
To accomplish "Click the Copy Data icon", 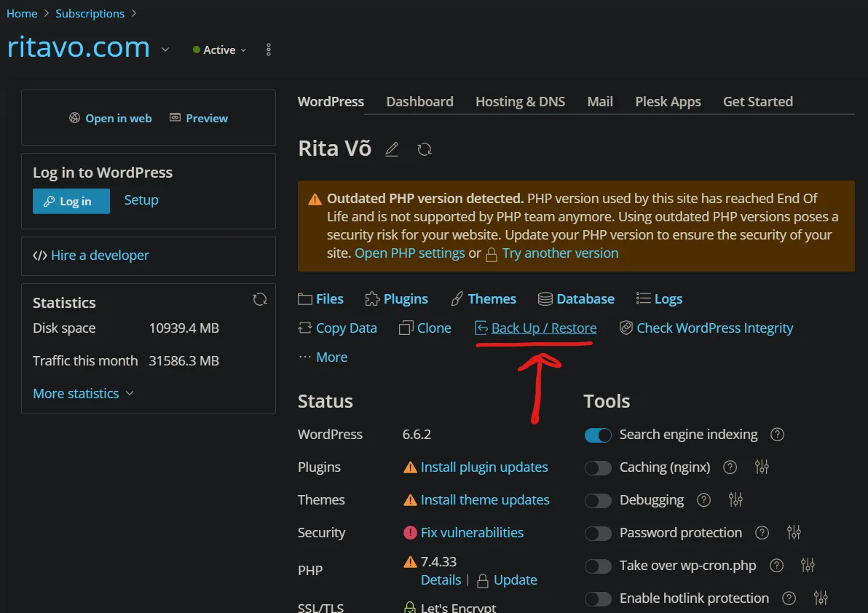I will click(x=305, y=328).
